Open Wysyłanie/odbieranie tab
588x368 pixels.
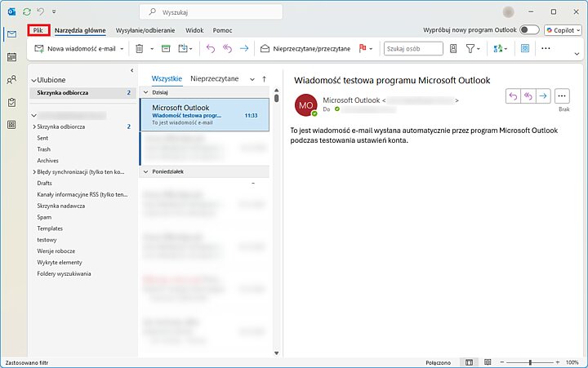pos(145,30)
